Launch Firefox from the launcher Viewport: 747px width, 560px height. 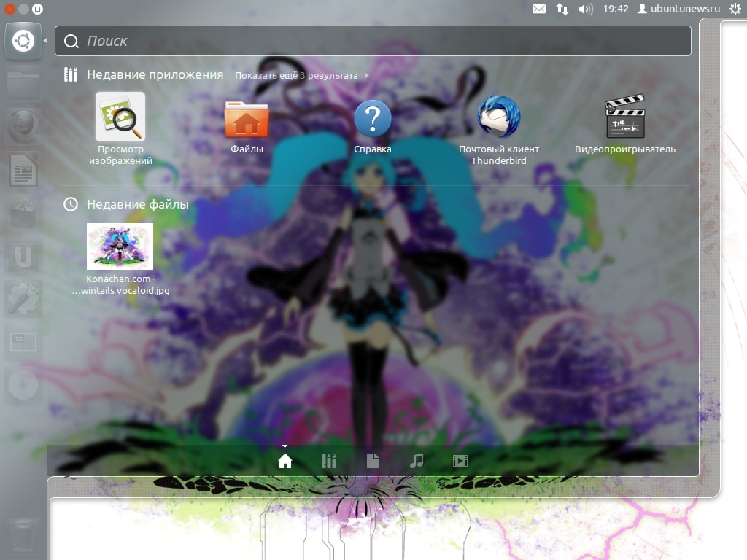(x=23, y=127)
